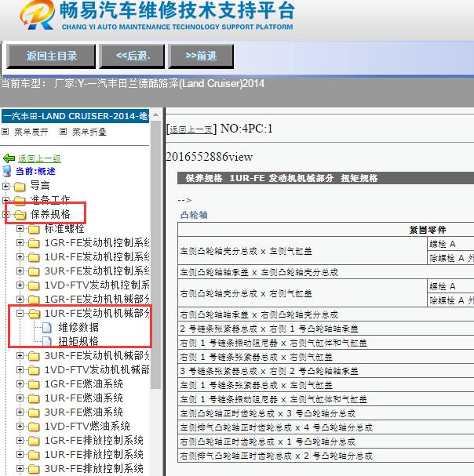Open the 返回上一级 link in sidebar

pos(39,158)
